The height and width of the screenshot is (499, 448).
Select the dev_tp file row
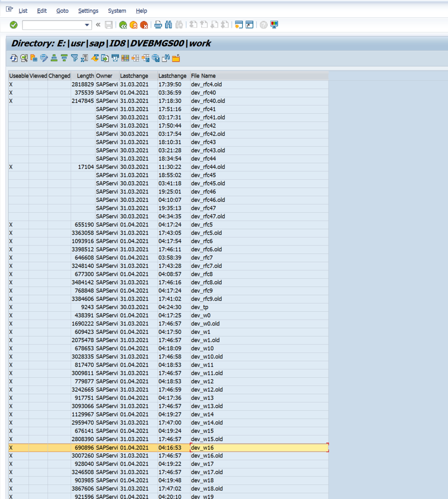pyautogui.click(x=200, y=307)
